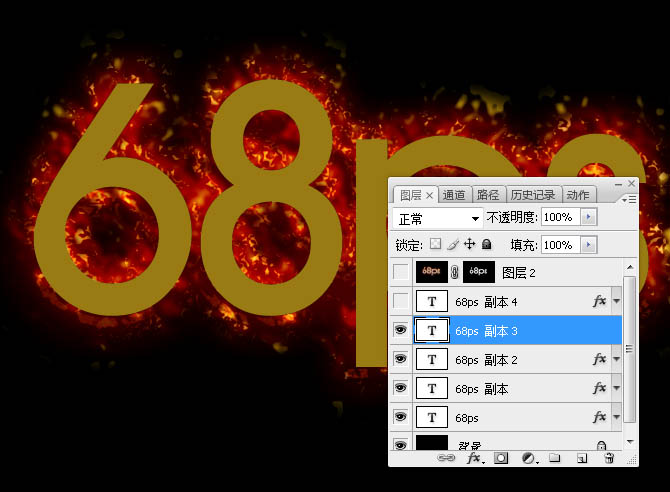Viewport: 670px width, 492px height.
Task: Create a new group folder
Action: 555,458
